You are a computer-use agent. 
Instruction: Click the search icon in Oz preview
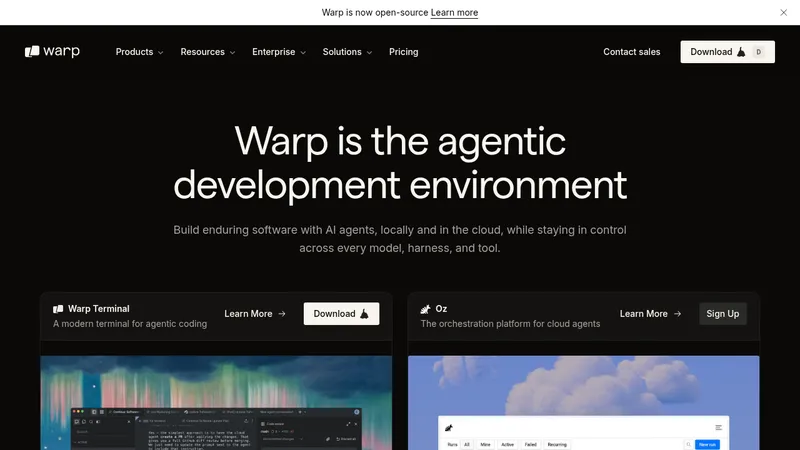[688, 444]
